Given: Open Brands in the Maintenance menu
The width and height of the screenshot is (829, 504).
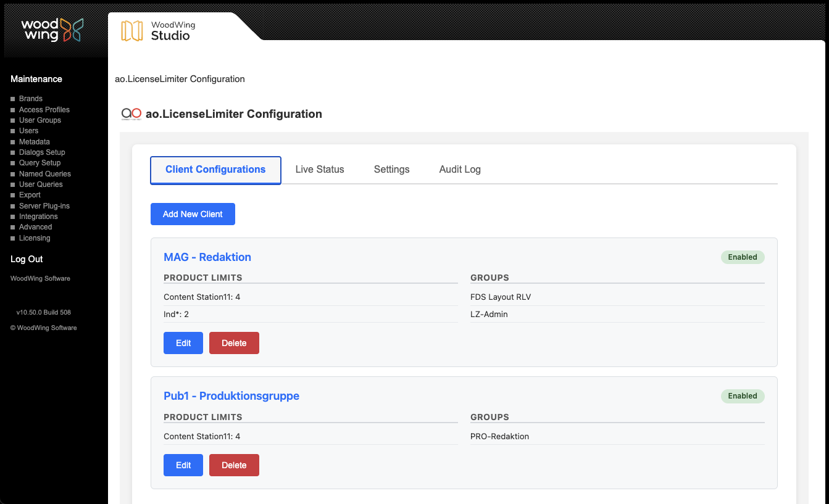Looking at the screenshot, I should (x=31, y=99).
